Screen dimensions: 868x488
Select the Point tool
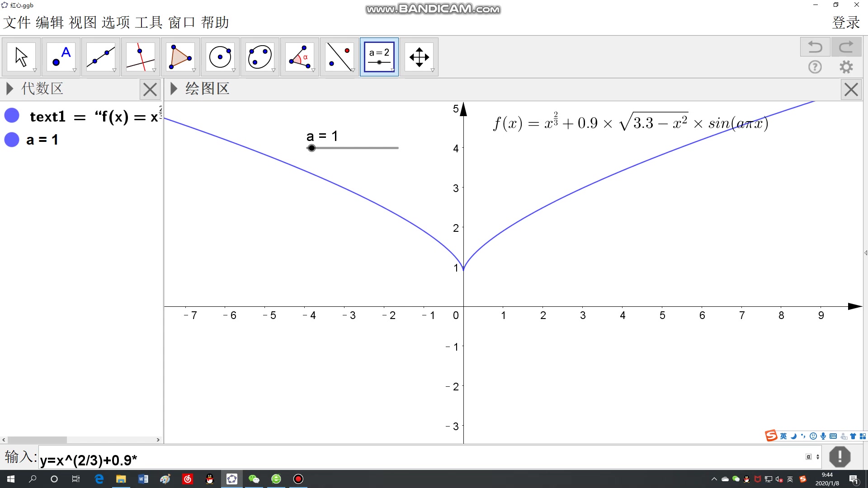[x=61, y=57]
